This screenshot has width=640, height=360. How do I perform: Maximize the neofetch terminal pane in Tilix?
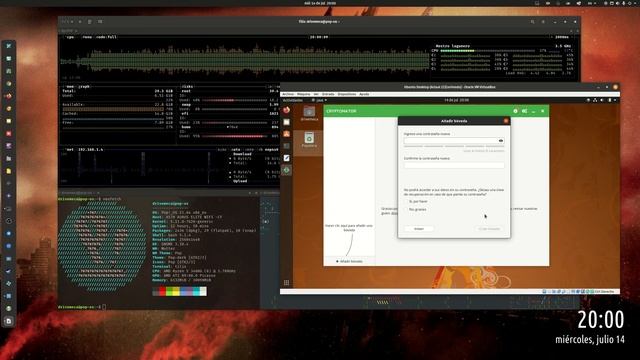pyautogui.click(x=250, y=193)
